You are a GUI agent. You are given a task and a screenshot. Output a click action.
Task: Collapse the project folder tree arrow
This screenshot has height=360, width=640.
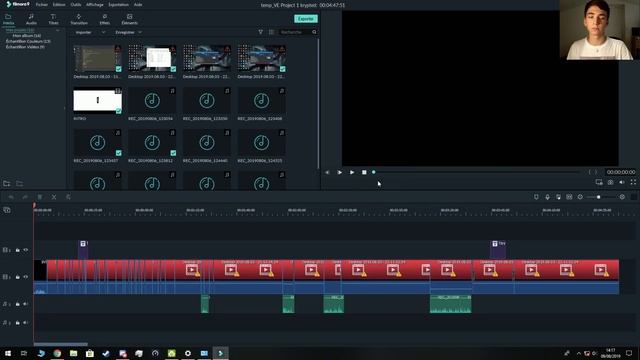(58, 30)
